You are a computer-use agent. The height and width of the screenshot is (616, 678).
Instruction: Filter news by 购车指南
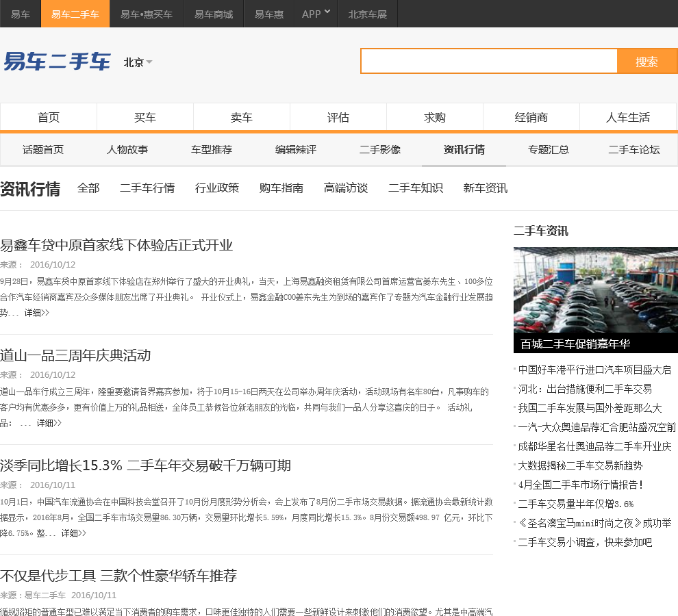pyautogui.click(x=281, y=188)
